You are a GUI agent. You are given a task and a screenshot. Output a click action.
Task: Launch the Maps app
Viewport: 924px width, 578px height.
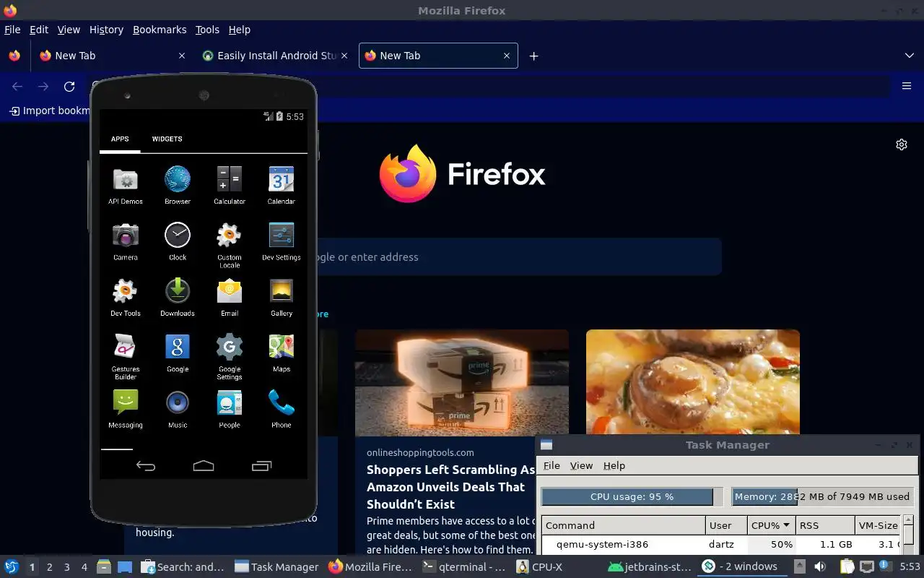coord(282,353)
